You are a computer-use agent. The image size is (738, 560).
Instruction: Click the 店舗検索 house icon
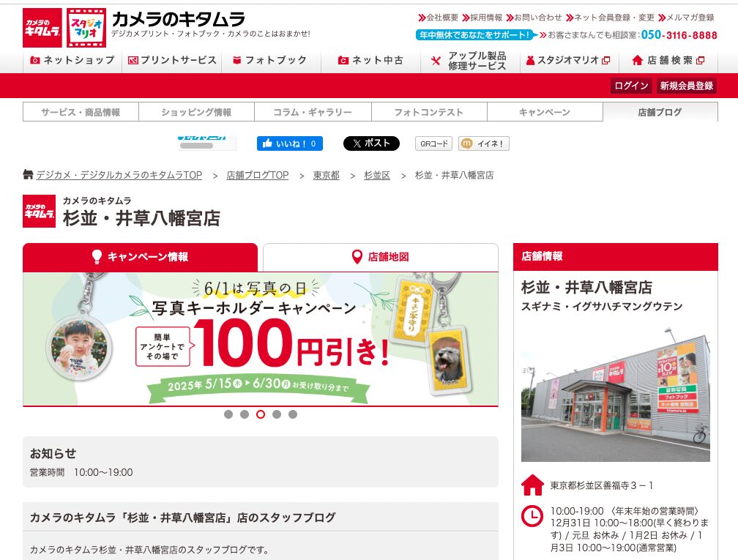pyautogui.click(x=637, y=60)
